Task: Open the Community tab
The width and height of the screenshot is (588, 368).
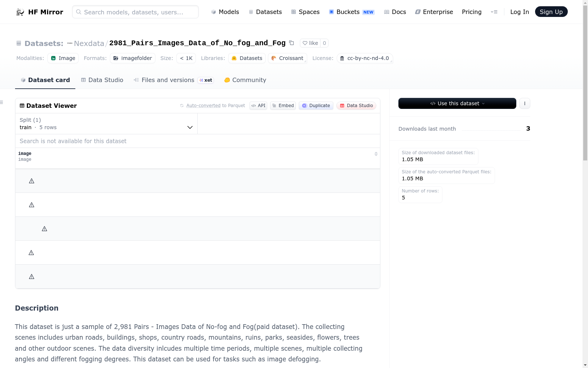Action: pyautogui.click(x=245, y=80)
